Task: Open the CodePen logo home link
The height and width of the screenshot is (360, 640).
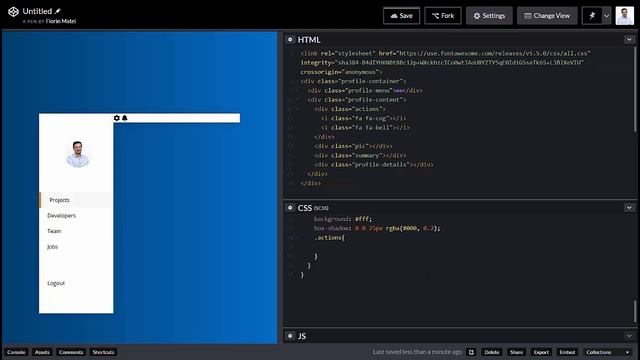Action: pos(13,12)
